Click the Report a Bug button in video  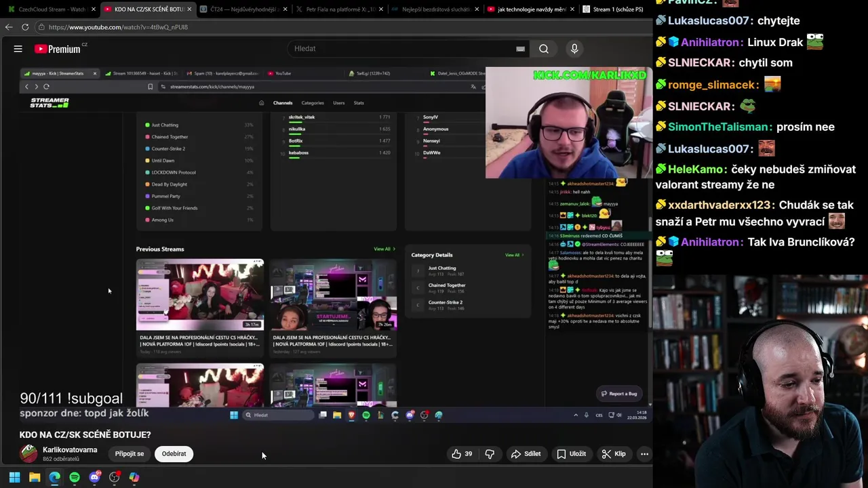click(x=618, y=394)
